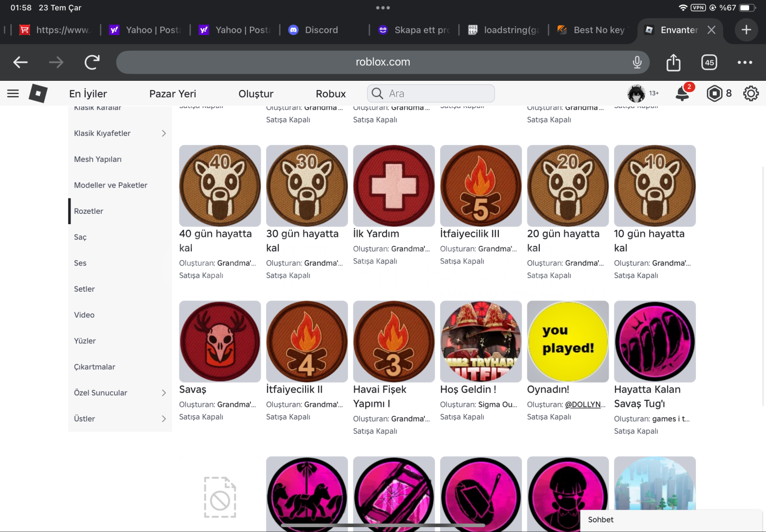
Task: Tap the VPN status indicator
Action: point(698,7)
